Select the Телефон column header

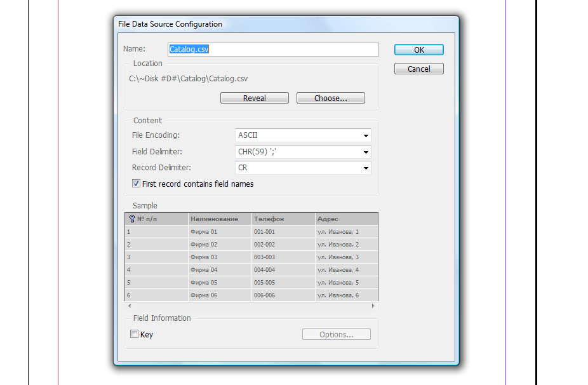[x=283, y=219]
